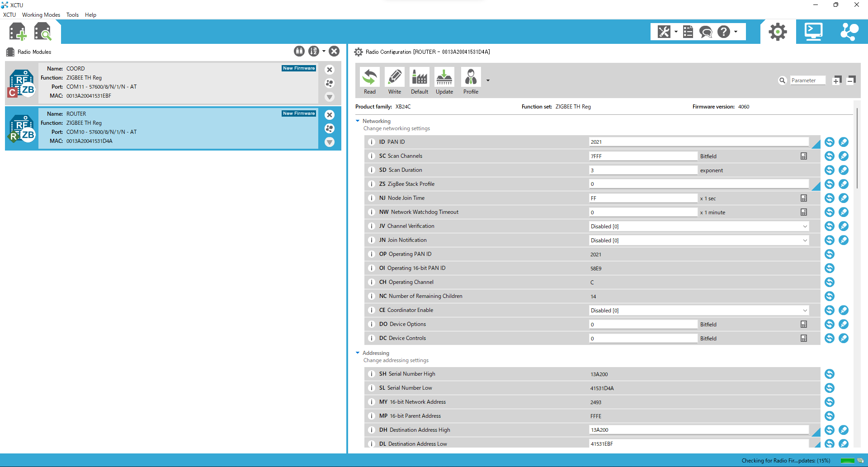Open SC Scan Channels bitfield calculator
This screenshot has height=467, width=868.
(804, 156)
